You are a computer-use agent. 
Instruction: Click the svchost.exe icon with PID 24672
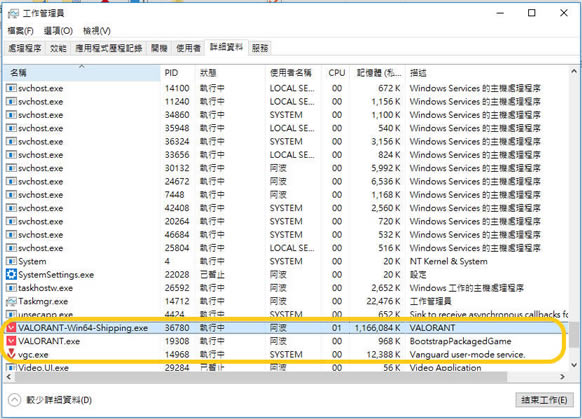click(x=12, y=181)
